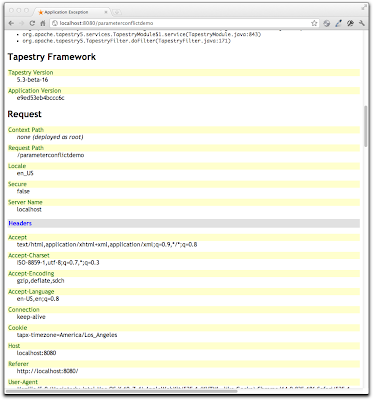
Task: Click the User-Agent label
Action: tap(23, 382)
